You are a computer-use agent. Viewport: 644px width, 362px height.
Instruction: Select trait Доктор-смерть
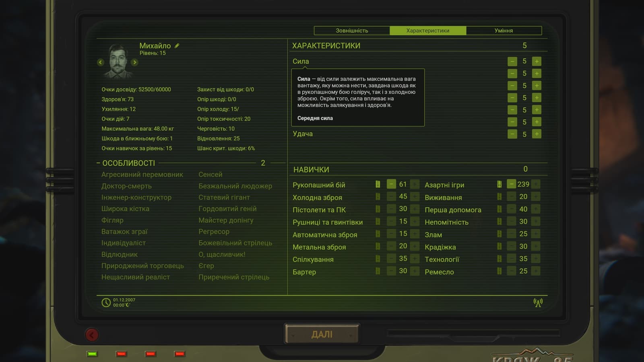pyautogui.click(x=126, y=186)
